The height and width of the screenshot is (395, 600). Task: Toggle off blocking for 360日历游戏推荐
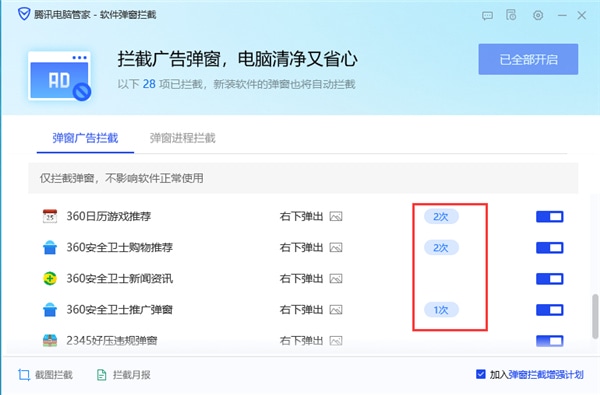[549, 217]
